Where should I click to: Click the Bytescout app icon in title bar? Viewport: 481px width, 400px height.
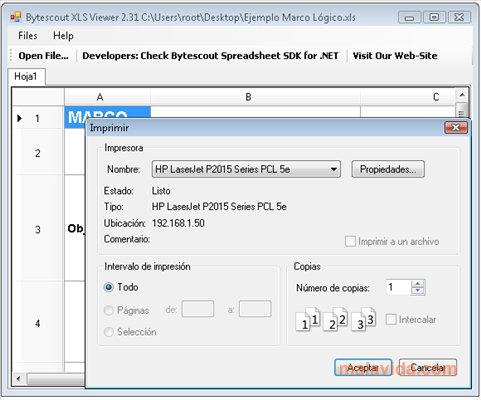pyautogui.click(x=15, y=17)
